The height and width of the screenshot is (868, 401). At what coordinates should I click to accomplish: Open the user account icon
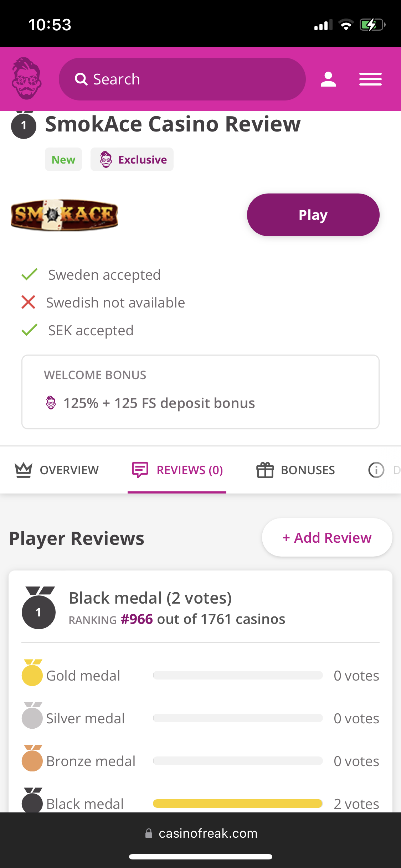[328, 79]
